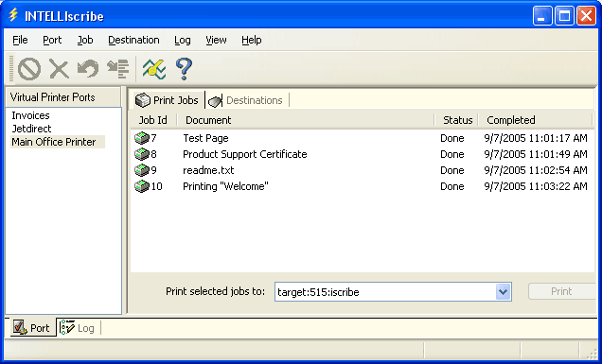Click the Stop/pause circle-slash toolbar icon
Screen dimensions: 602x364
click(29, 69)
